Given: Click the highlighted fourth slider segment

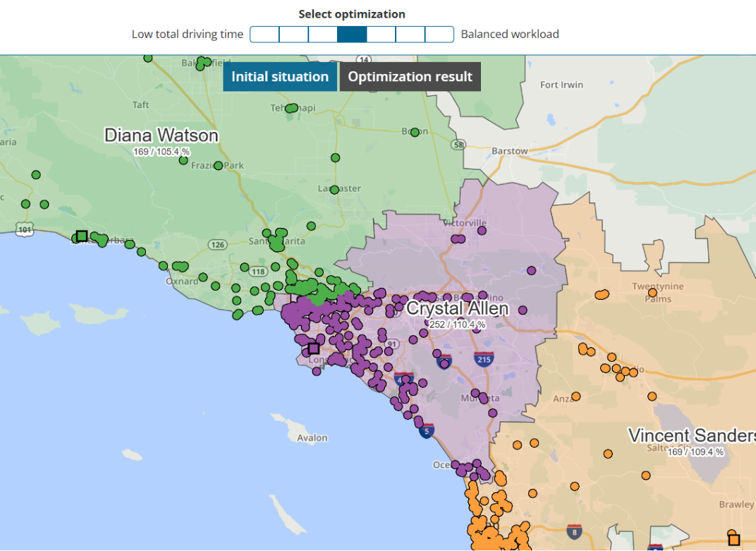Looking at the screenshot, I should pyautogui.click(x=352, y=35).
